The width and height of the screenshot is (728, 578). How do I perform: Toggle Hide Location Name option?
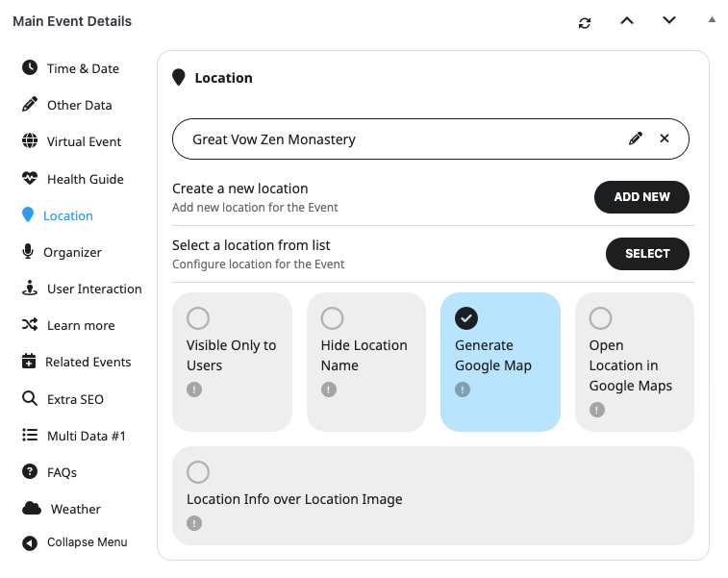pos(332,318)
